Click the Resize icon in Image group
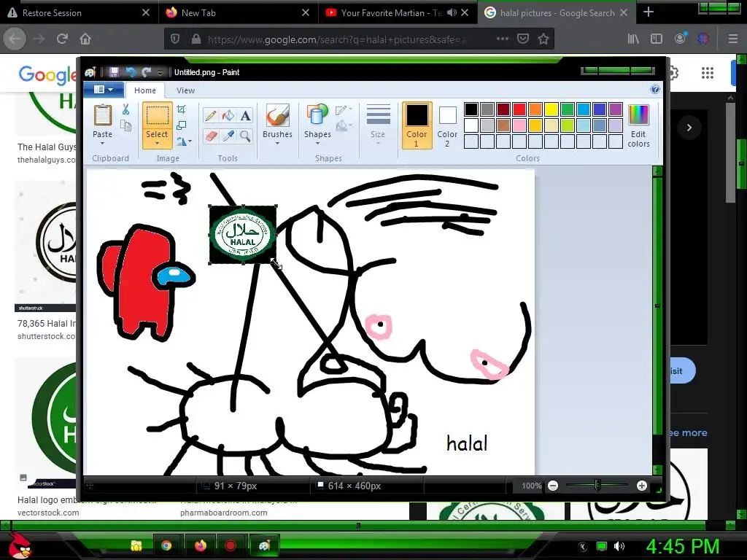Screen dimensions: 747x560 (181, 125)
